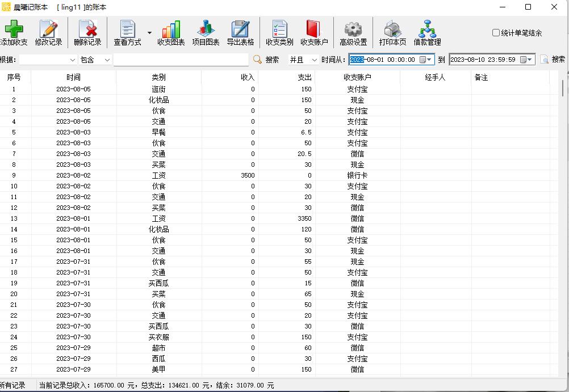Expand the 查看方式 dropdown arrow

pyautogui.click(x=150, y=33)
